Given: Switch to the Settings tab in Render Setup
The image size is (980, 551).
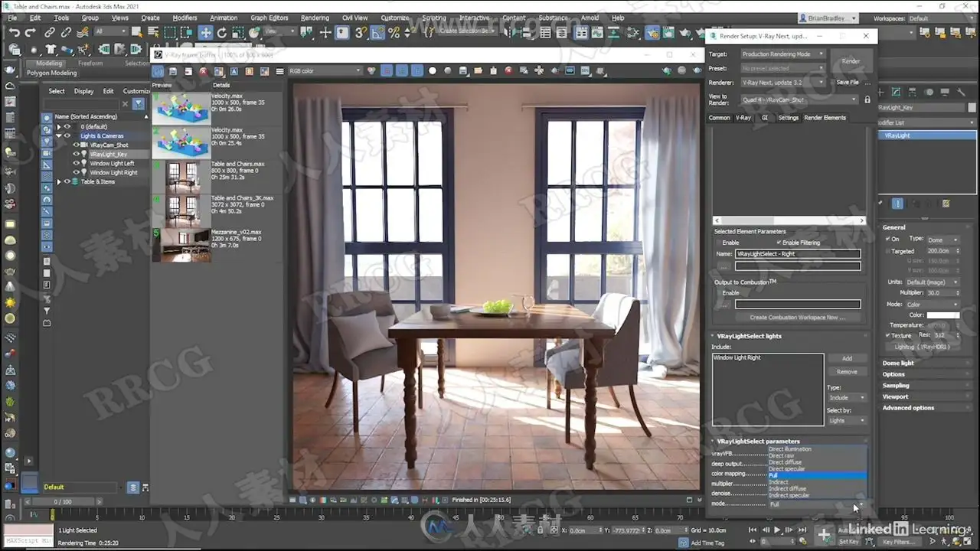Looking at the screenshot, I should pos(788,118).
